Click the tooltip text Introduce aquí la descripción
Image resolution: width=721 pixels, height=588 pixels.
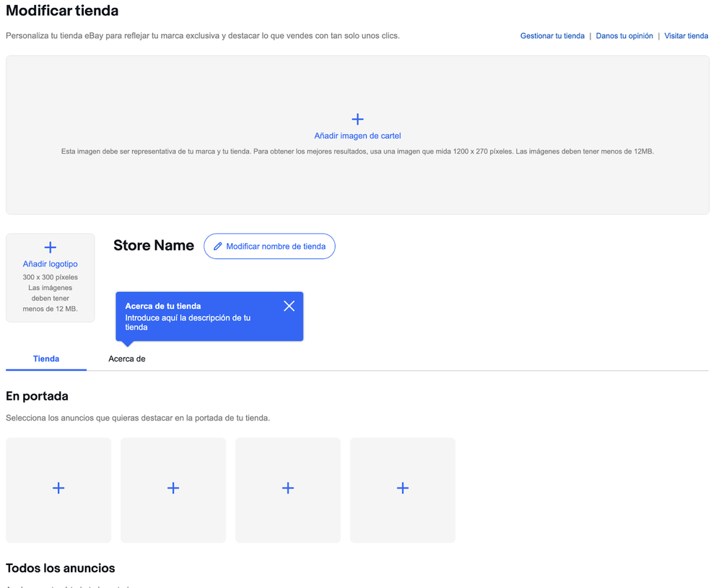tap(188, 322)
